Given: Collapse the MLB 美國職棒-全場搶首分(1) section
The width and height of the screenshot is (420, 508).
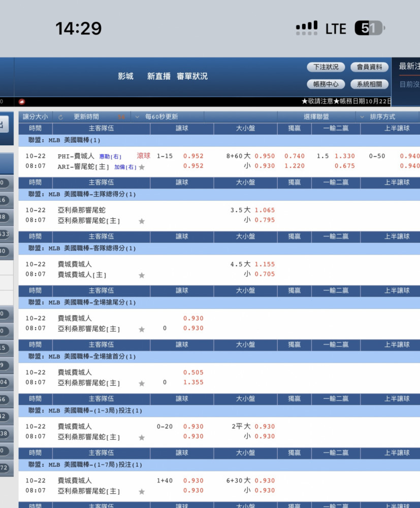Looking at the screenshot, I should point(219,357).
